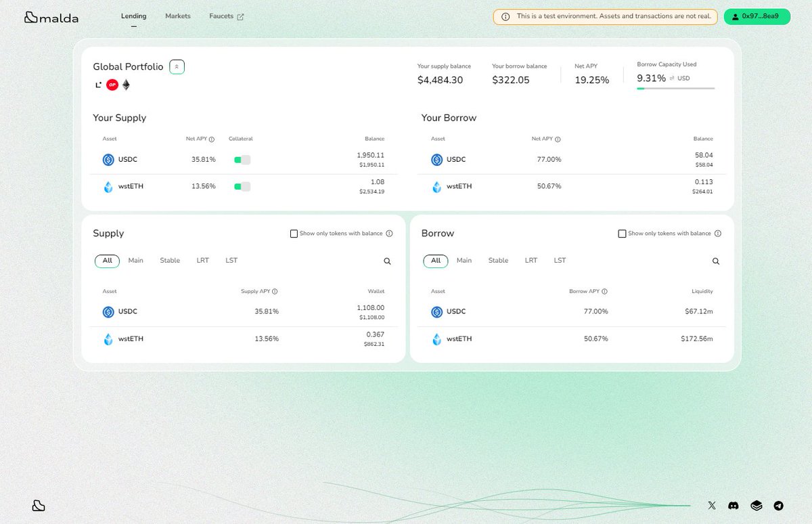Open search in the Supply panel
This screenshot has width=812, height=524.
(x=387, y=261)
